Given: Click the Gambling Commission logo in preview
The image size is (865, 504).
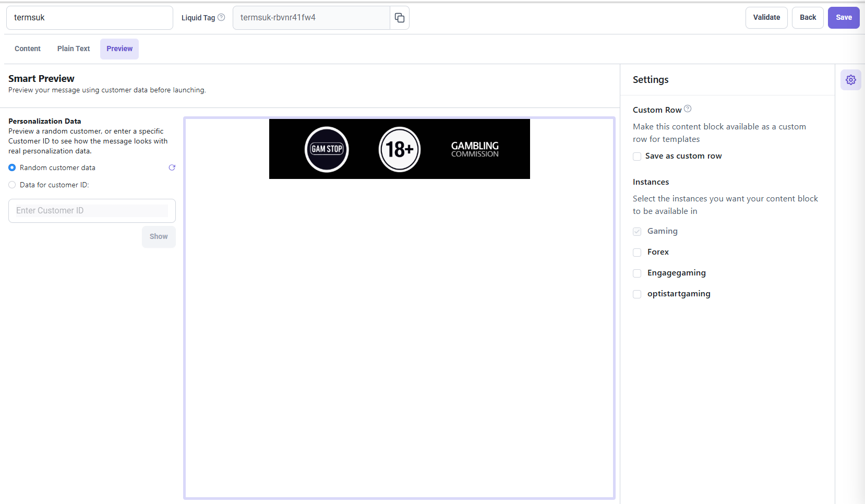Looking at the screenshot, I should click(x=475, y=149).
